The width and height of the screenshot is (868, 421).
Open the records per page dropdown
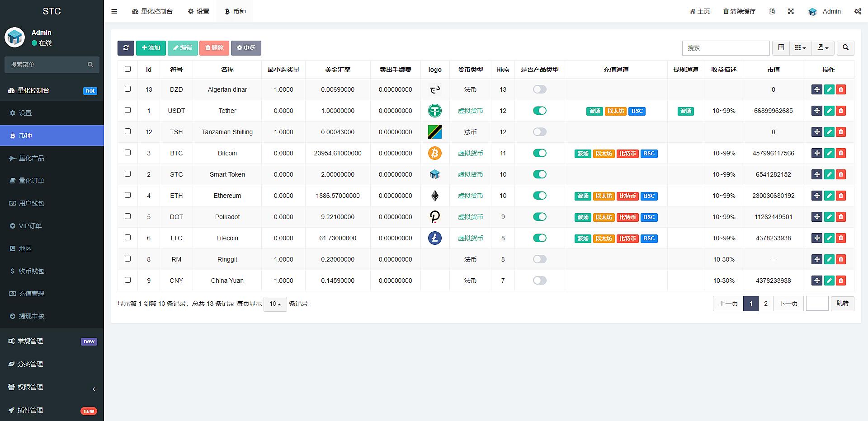[x=275, y=304]
